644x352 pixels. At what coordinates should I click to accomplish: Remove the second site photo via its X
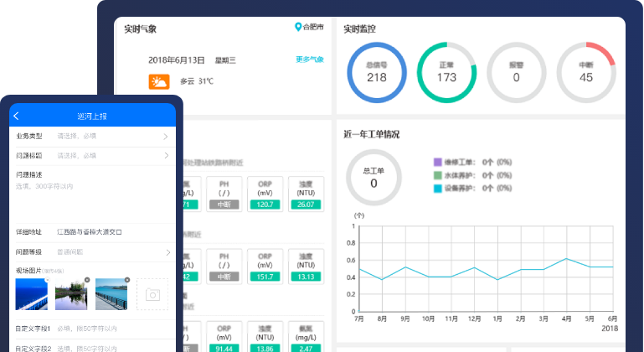pyautogui.click(x=87, y=280)
